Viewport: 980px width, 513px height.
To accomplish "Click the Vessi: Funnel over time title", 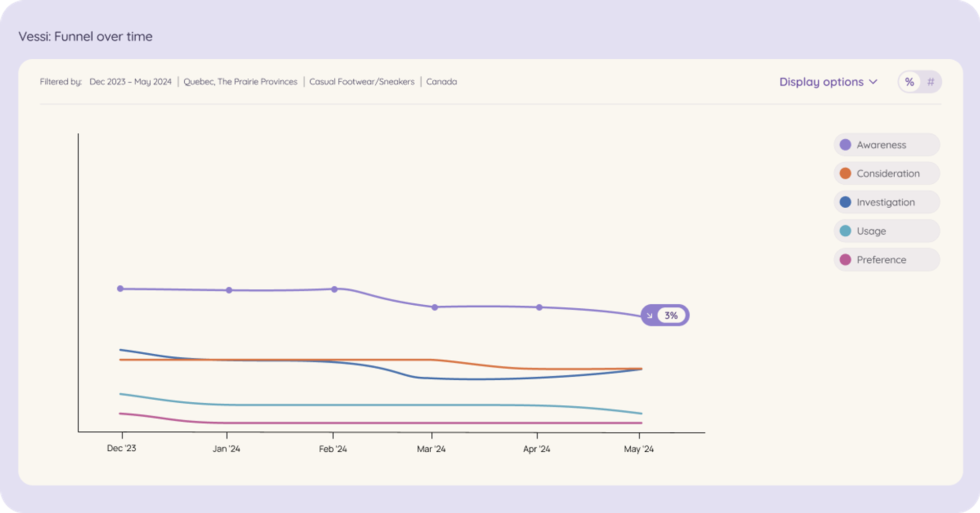I will pos(85,36).
